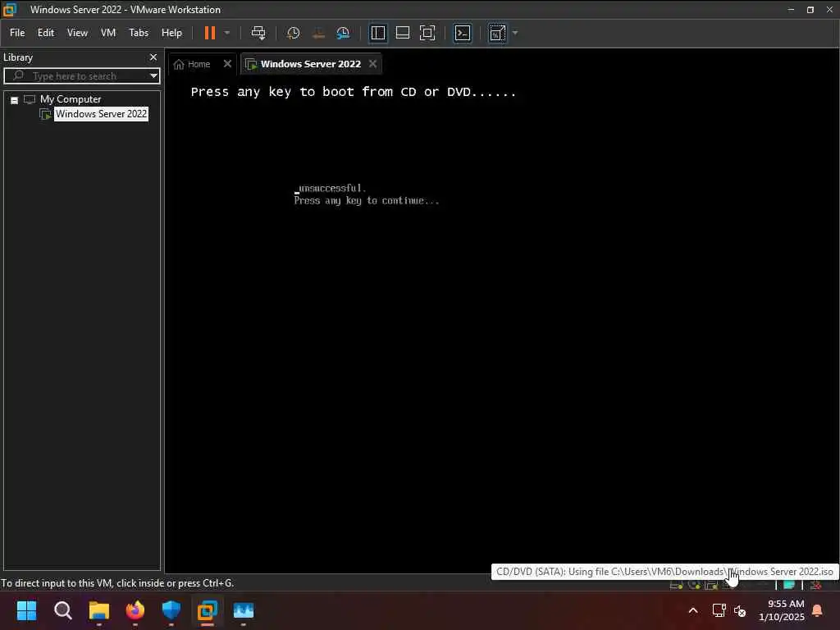The height and width of the screenshot is (630, 840).
Task: Select Windows Server 2022 in library tree
Action: [101, 114]
